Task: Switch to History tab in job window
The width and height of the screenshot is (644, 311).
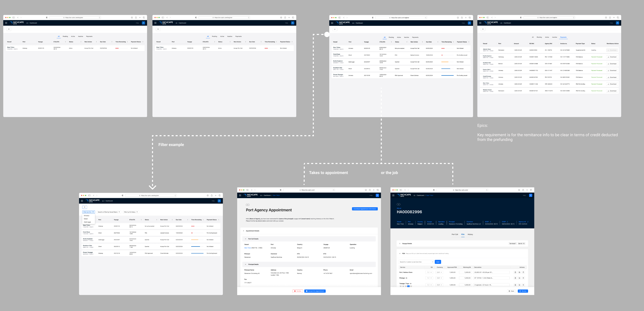Action: [x=470, y=234]
